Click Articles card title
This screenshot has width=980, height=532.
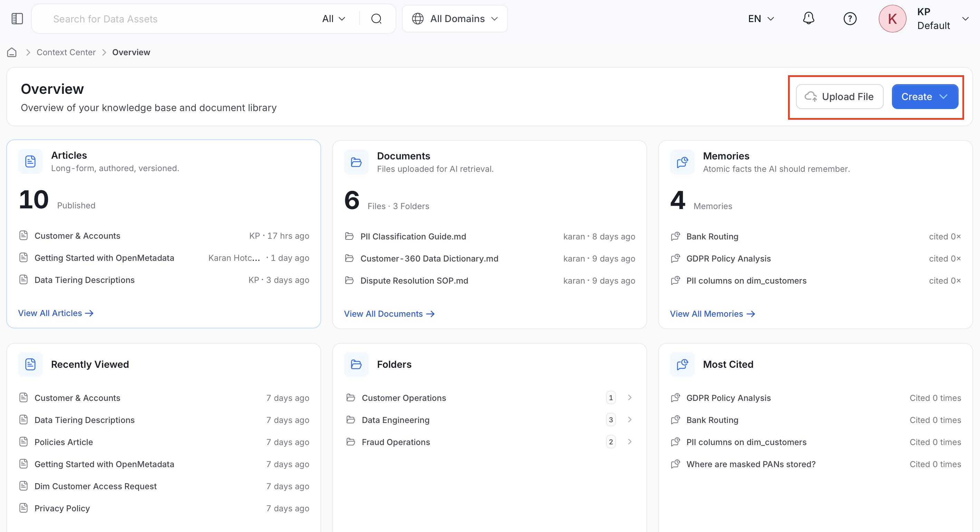pyautogui.click(x=69, y=155)
